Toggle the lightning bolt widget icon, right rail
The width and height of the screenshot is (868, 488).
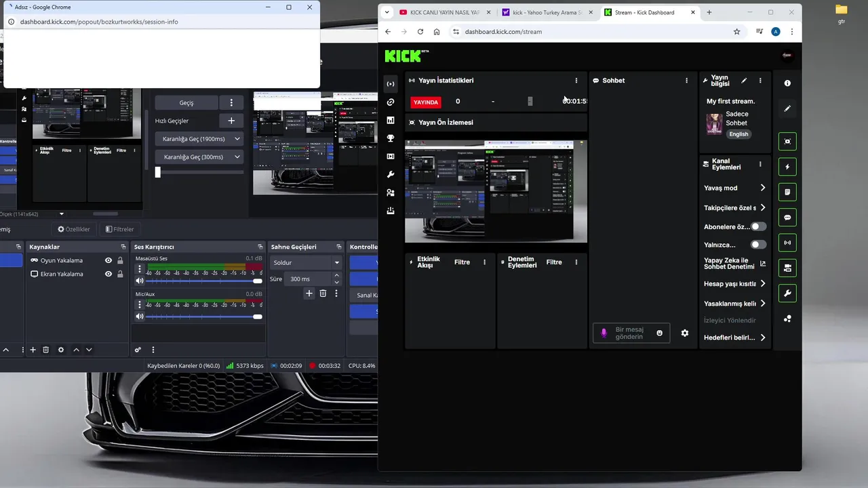click(787, 167)
